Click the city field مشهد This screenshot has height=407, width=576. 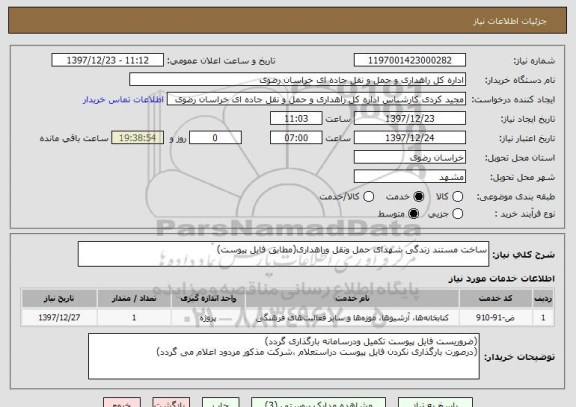pos(410,177)
